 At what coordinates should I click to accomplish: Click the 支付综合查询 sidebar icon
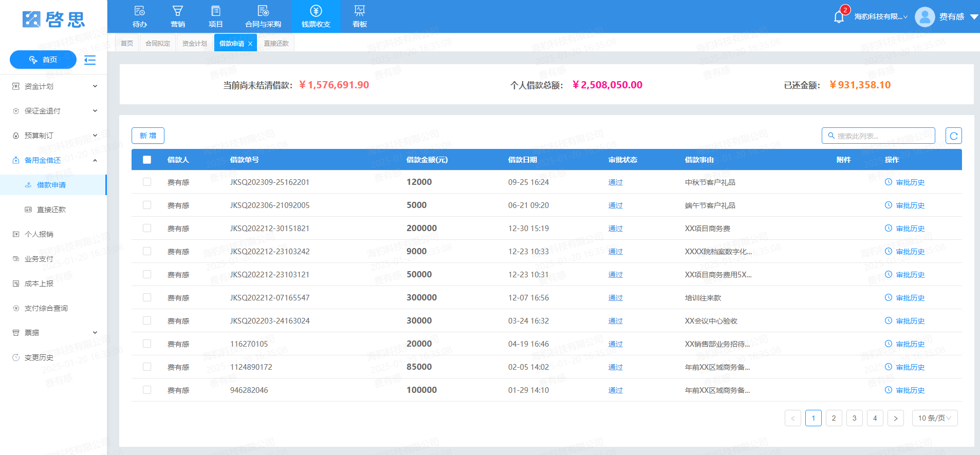click(x=16, y=308)
